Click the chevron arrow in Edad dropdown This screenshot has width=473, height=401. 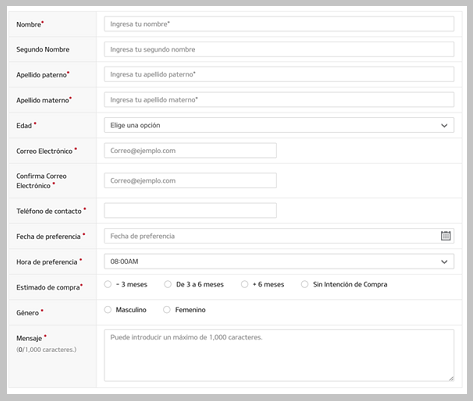tap(444, 126)
